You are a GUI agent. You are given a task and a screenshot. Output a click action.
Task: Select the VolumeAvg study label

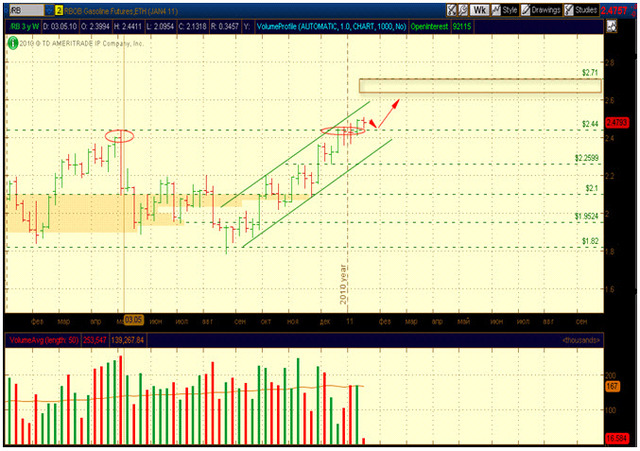pyautogui.click(x=30, y=340)
